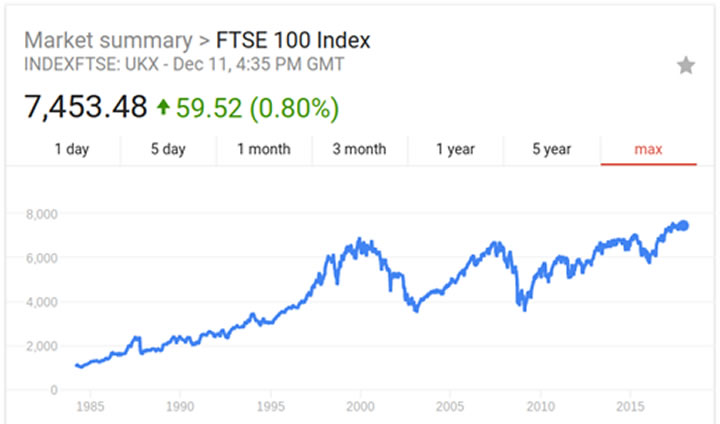Switch to the 1 day tab
This screenshot has height=424, width=720.
pyautogui.click(x=72, y=150)
